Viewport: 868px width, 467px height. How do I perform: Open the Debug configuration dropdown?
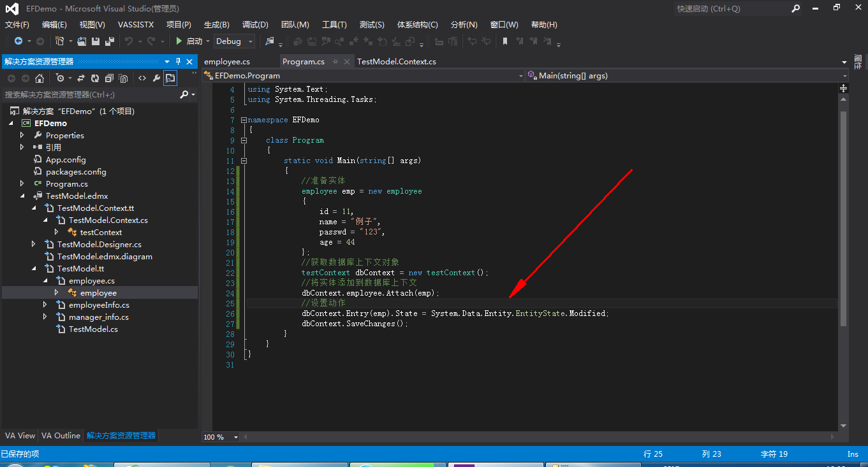pyautogui.click(x=234, y=41)
